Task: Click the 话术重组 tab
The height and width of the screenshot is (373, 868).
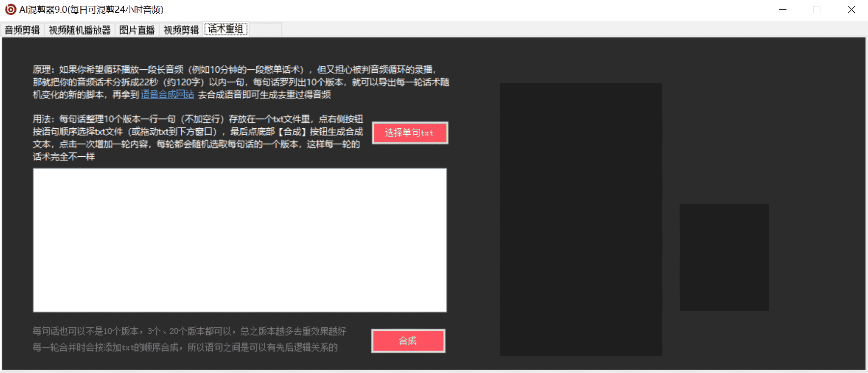Action: (226, 29)
